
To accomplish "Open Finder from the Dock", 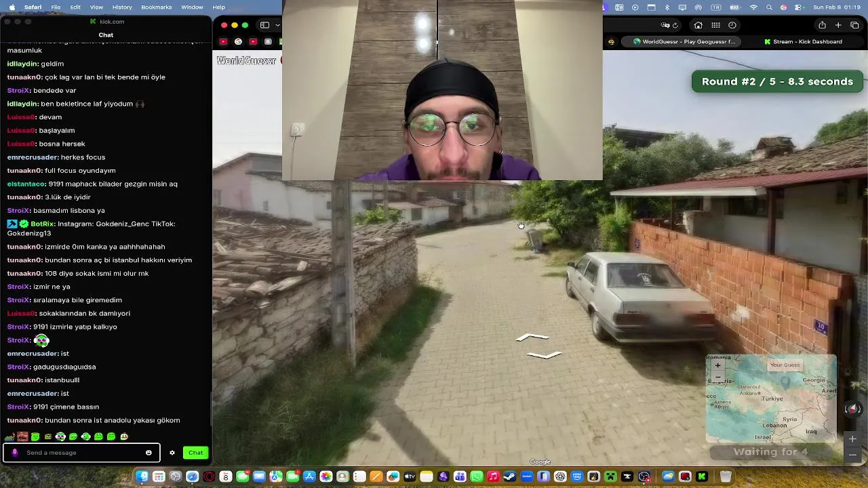I will point(142,477).
